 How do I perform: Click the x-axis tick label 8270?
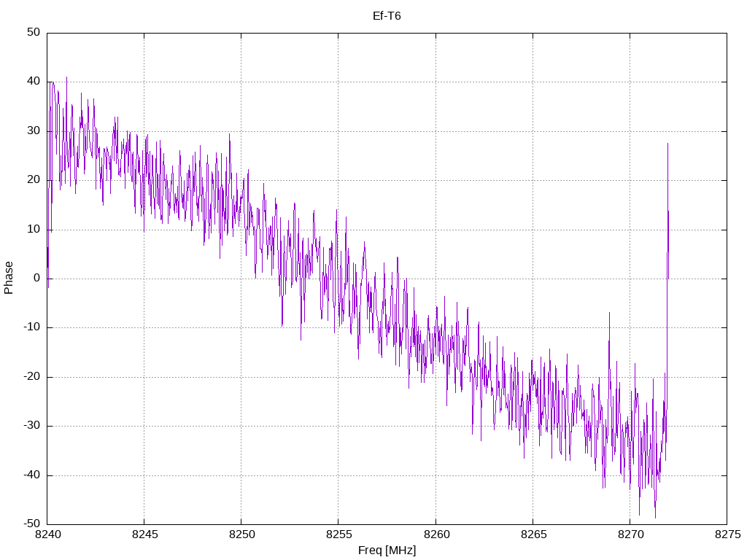(x=631, y=534)
